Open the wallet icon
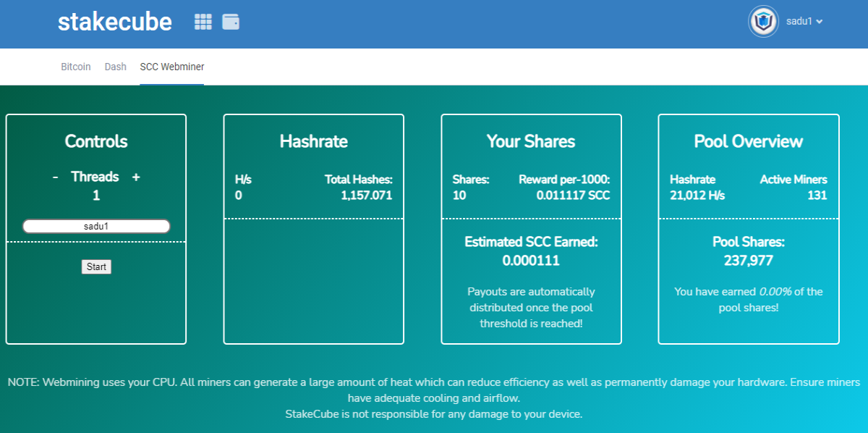 coord(231,22)
